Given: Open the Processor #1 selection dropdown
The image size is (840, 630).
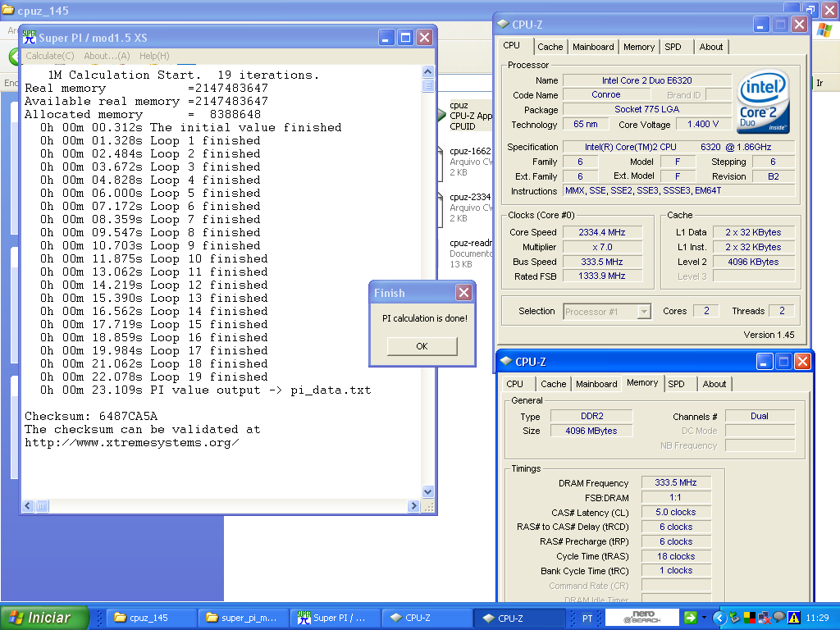Looking at the screenshot, I should point(645,311).
